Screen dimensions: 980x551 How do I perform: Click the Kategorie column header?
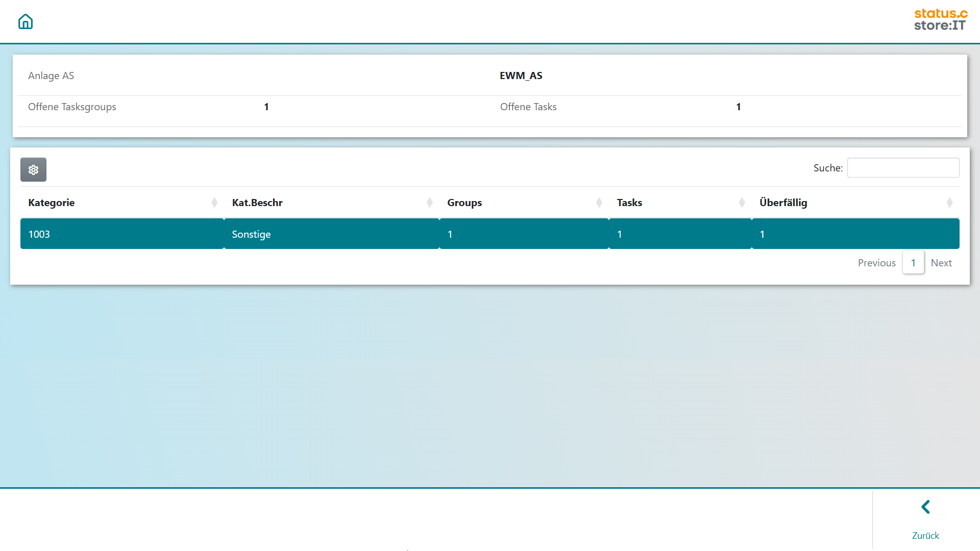(x=52, y=203)
